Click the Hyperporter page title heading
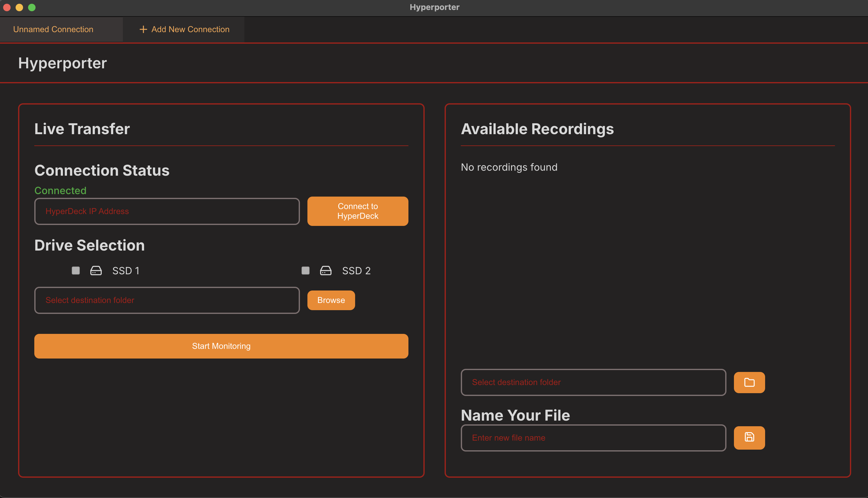 63,63
